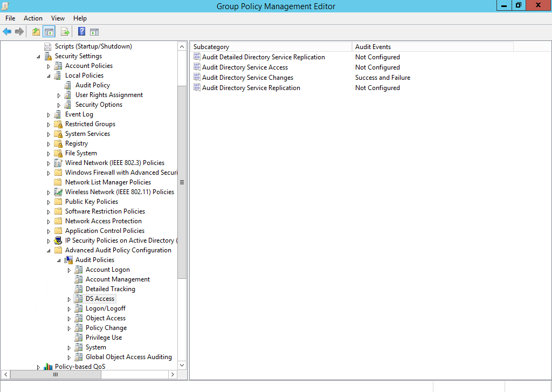Screen dimensions: 552x392
Task: Collapse the Local Policies node
Action: (x=49, y=76)
